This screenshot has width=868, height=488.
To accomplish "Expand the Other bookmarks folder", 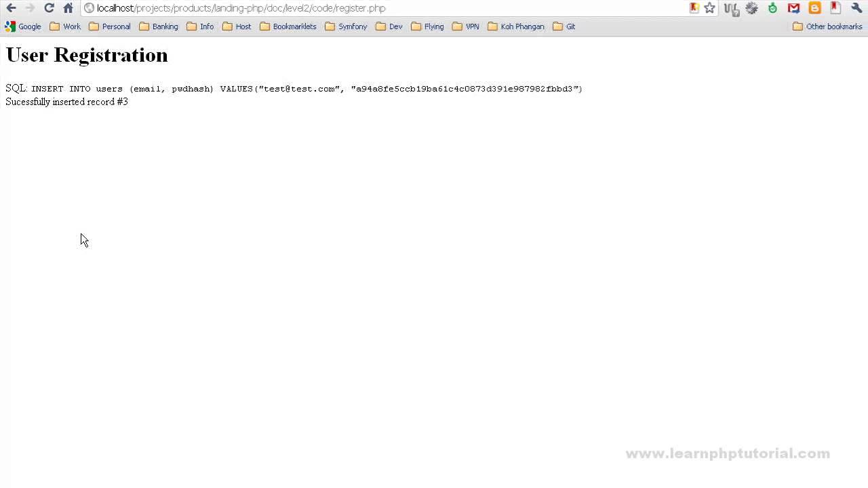I will (827, 26).
